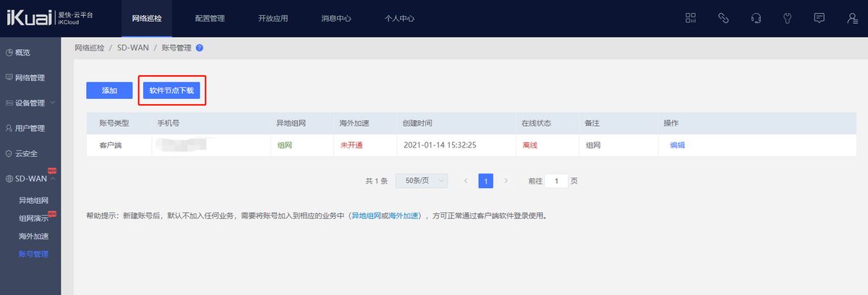The height and width of the screenshot is (295, 868).
Task: Open the user account list icon
Action: 852,18
